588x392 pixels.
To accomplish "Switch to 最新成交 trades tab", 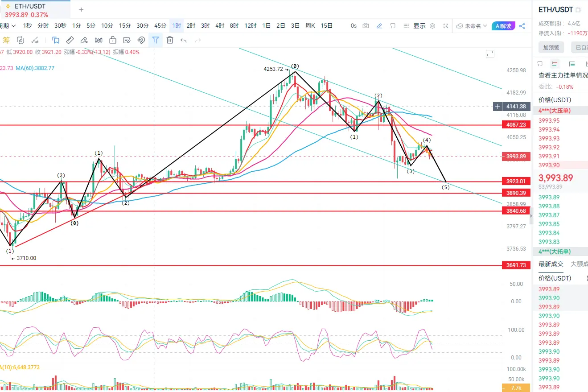I will click(551, 264).
